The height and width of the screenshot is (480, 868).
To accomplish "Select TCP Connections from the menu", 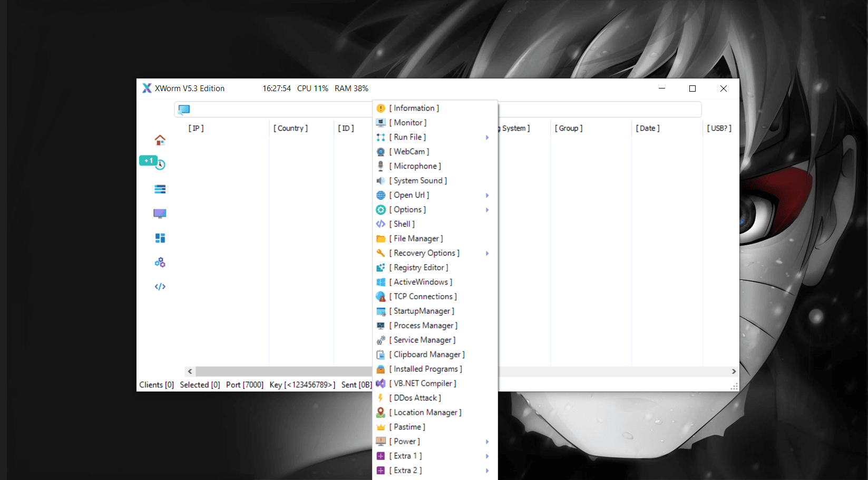I will [422, 296].
